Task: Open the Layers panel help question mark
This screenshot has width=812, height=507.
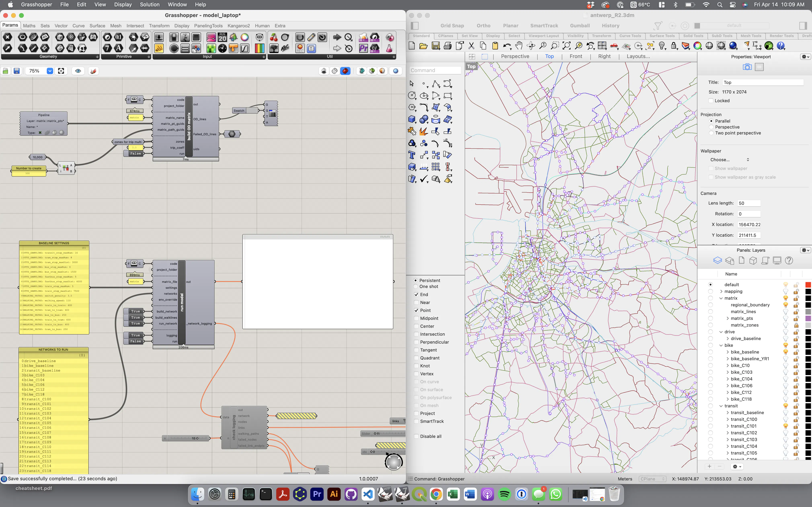Action: point(789,261)
